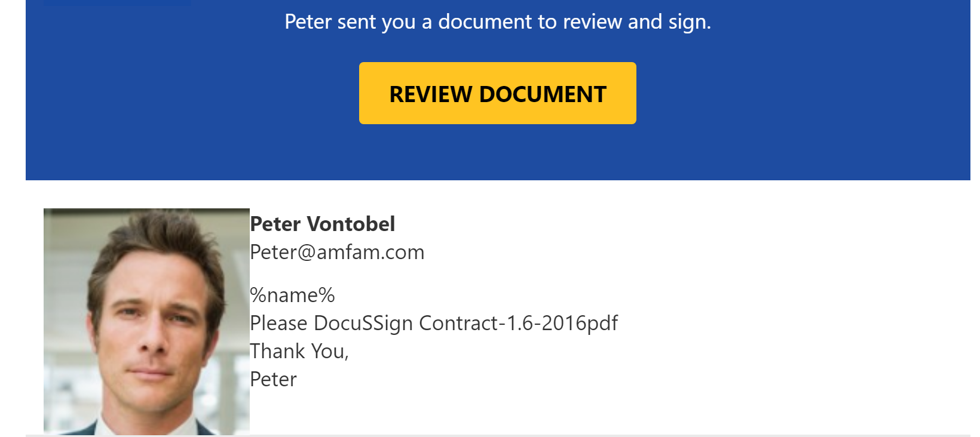Click the word Peter starting the banner sentence
Image resolution: width=980 pixels, height=437 pixels.
pyautogui.click(x=308, y=22)
